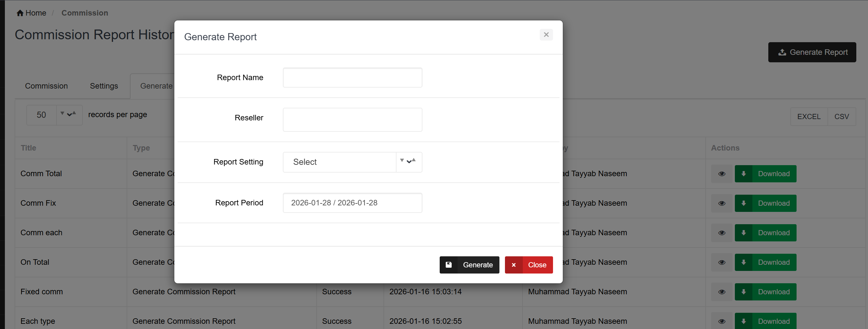Click the download arrow icon for Comm each
The width and height of the screenshot is (868, 329).
pyautogui.click(x=743, y=233)
